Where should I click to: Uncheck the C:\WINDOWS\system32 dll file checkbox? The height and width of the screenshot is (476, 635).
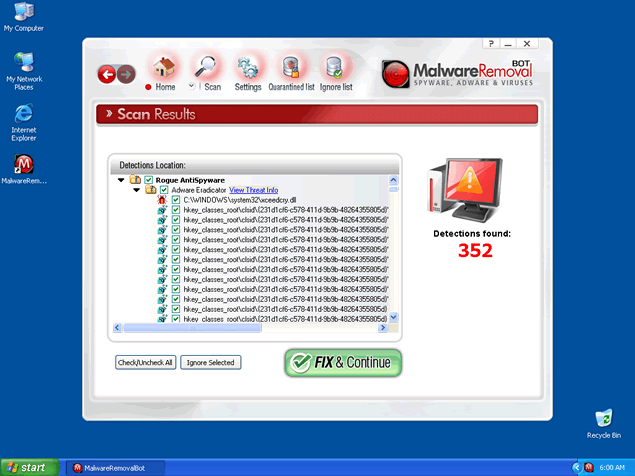tap(176, 200)
